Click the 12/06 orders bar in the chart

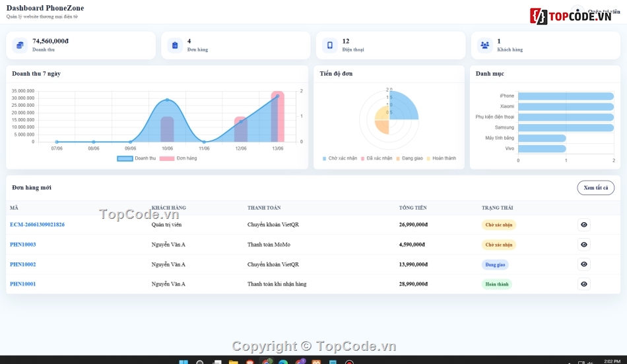click(x=241, y=129)
